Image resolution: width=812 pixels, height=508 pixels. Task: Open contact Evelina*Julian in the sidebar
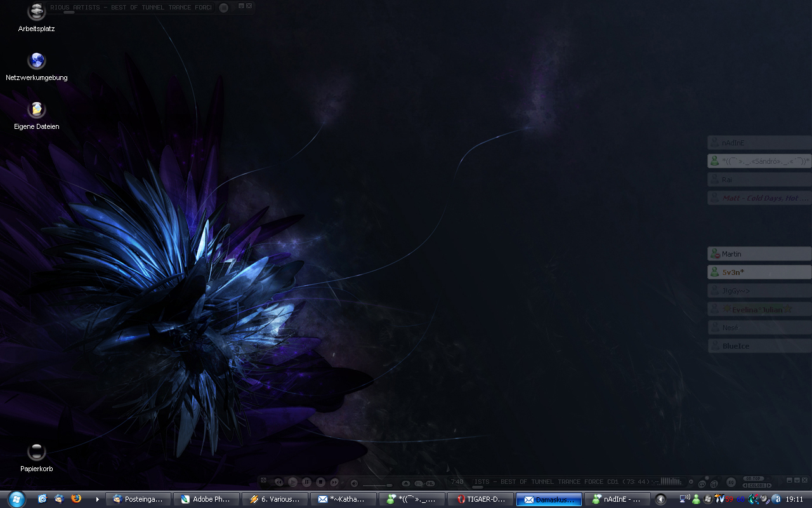click(x=759, y=309)
